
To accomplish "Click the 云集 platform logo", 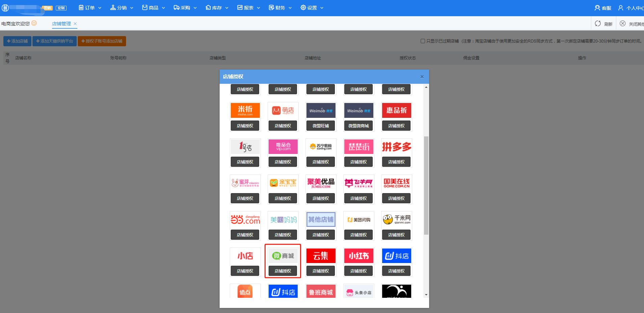I will 321,256.
